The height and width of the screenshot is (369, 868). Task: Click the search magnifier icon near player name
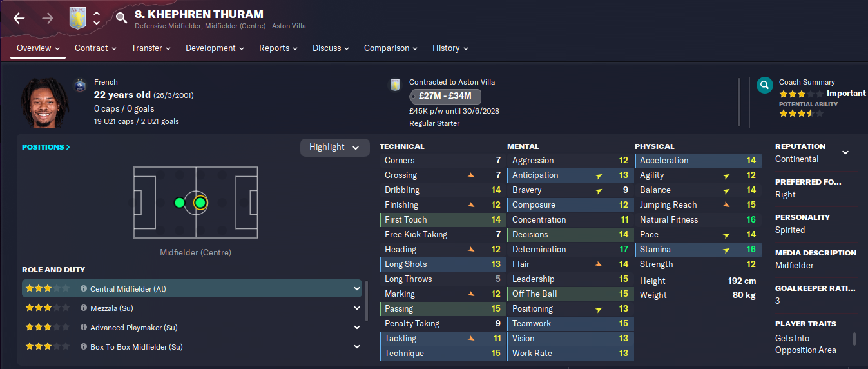pos(121,17)
